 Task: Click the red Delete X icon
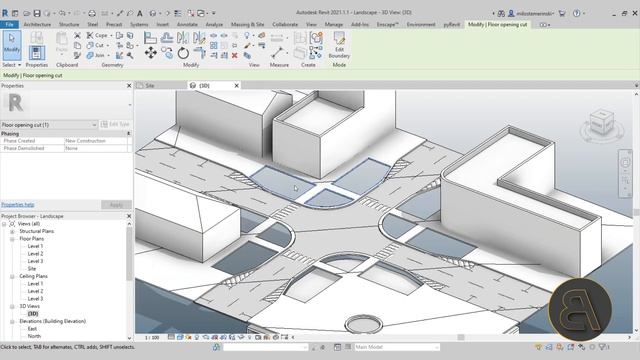(234, 56)
